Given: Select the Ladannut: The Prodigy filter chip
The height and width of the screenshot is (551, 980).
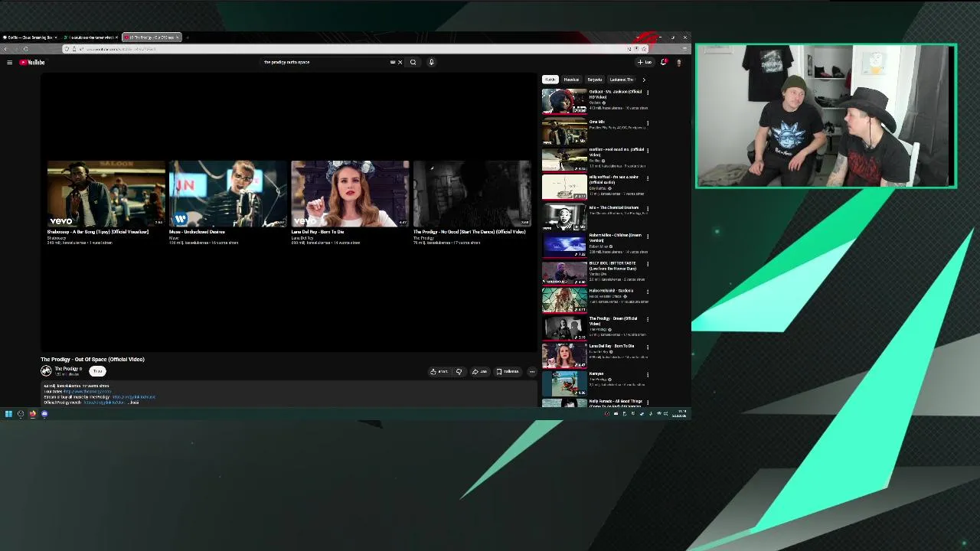Looking at the screenshot, I should tap(622, 80).
